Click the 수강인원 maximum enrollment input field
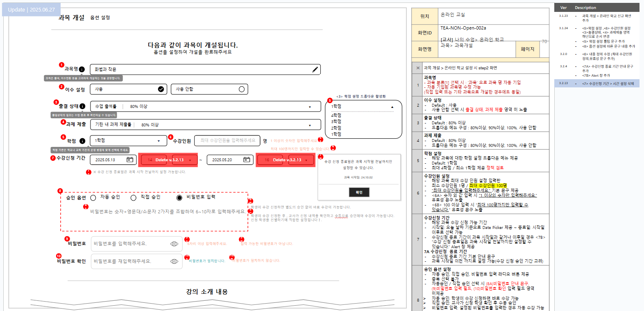Image resolution: width=644 pixels, height=311 pixels. (227, 141)
